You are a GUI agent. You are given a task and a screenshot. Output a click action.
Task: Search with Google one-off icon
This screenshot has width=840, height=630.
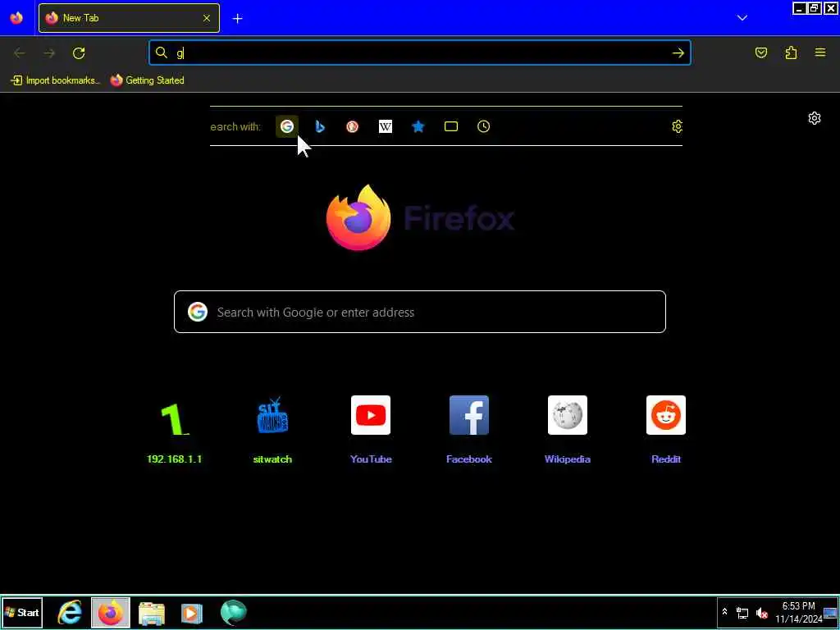[287, 126]
